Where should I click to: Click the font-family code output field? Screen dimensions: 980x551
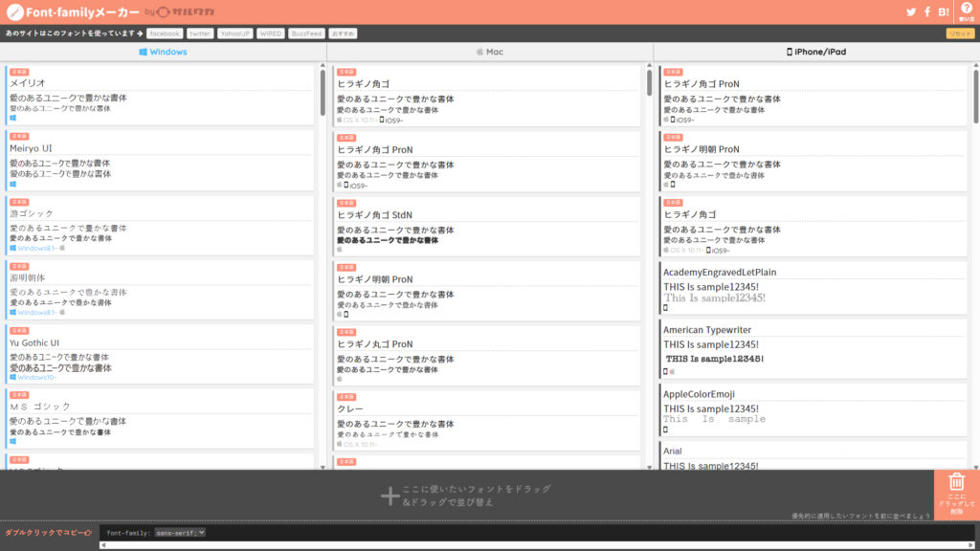pos(538,533)
